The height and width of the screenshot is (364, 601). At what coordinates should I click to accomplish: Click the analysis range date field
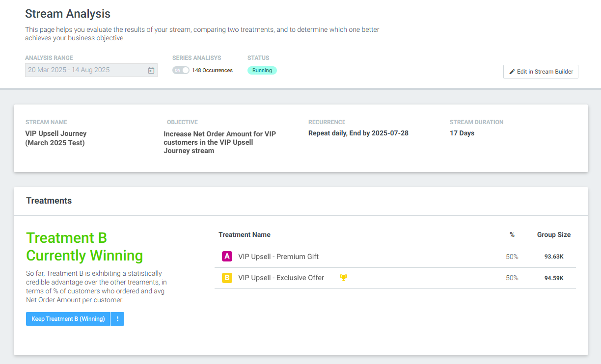coord(91,70)
